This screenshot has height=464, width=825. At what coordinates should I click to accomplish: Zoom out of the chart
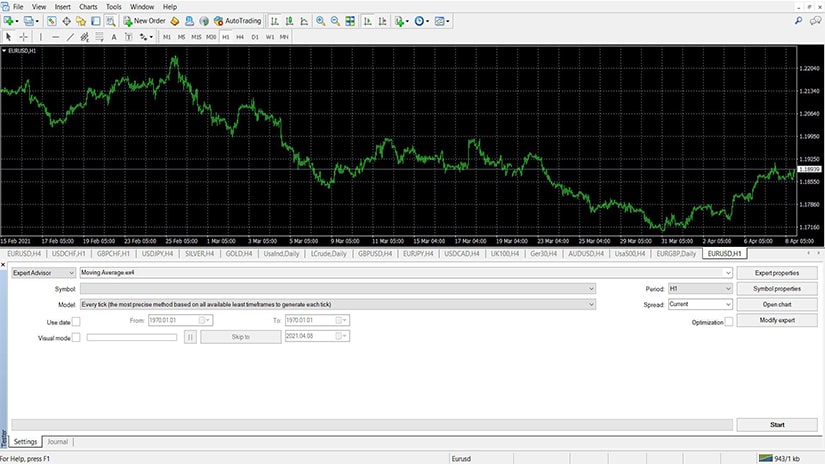pos(334,20)
